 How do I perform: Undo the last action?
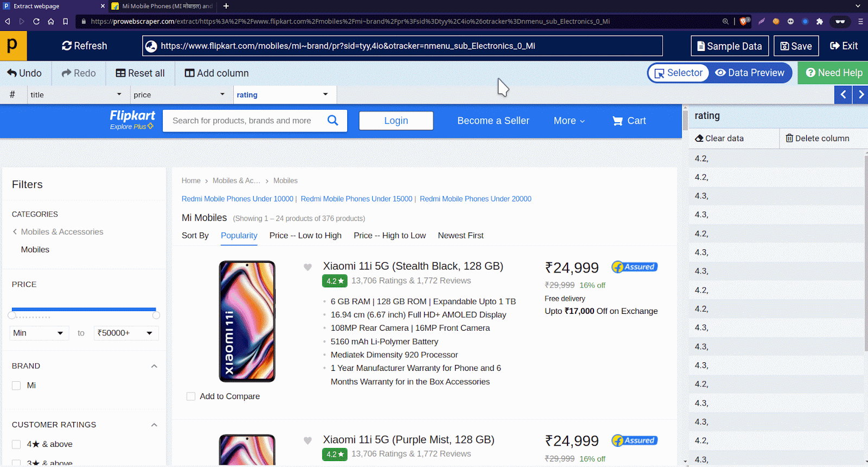click(24, 73)
